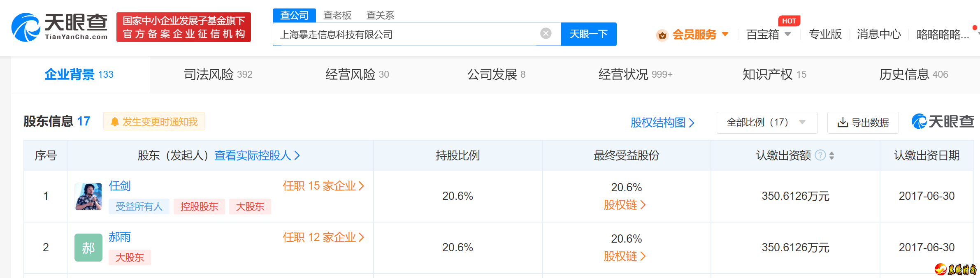
Task: Click the bell notification icon
Action: tap(115, 122)
